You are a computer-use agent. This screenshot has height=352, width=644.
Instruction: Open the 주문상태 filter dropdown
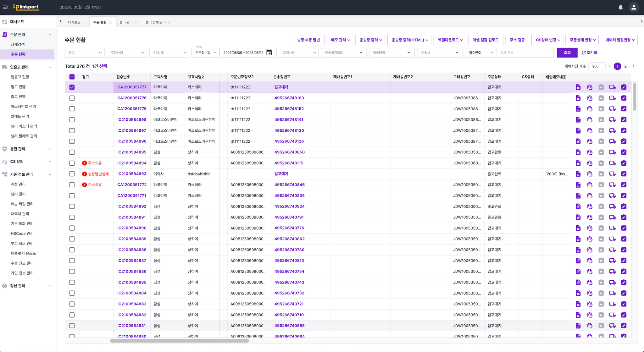pyautogui.click(x=127, y=53)
